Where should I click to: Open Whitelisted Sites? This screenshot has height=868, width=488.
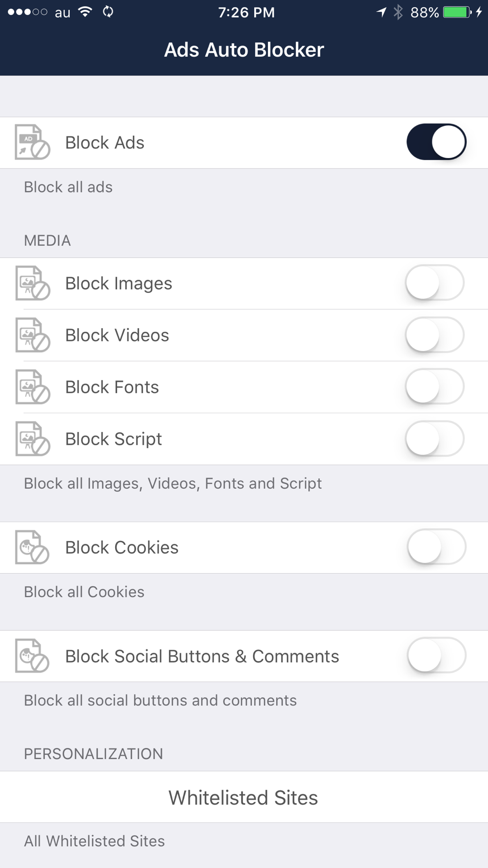[244, 797]
